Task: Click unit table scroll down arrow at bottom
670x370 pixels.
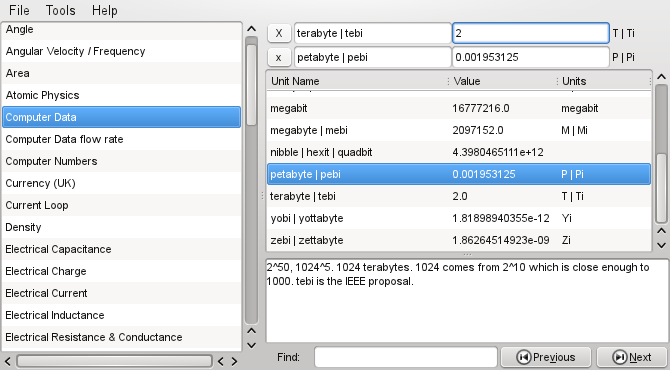Action: click(661, 245)
